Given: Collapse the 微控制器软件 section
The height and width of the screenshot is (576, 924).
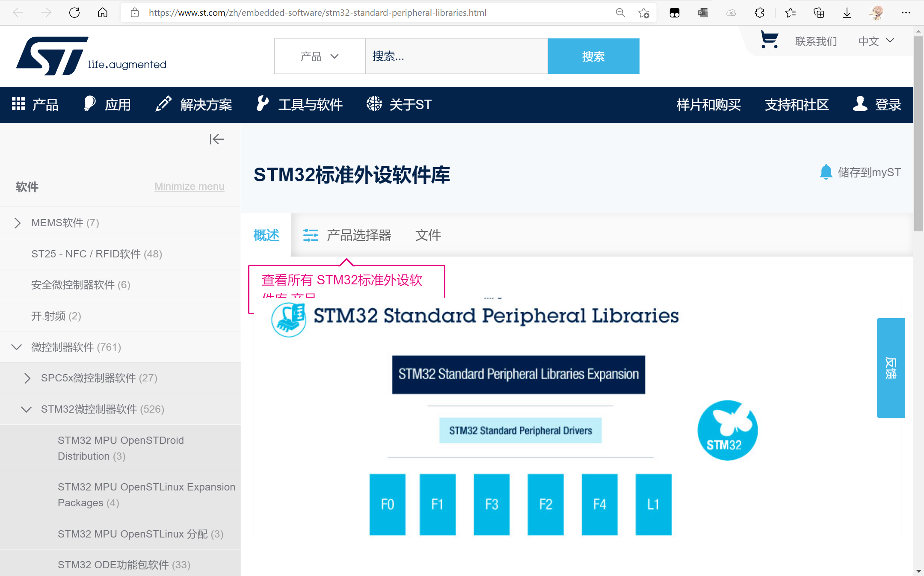Looking at the screenshot, I should tap(16, 347).
